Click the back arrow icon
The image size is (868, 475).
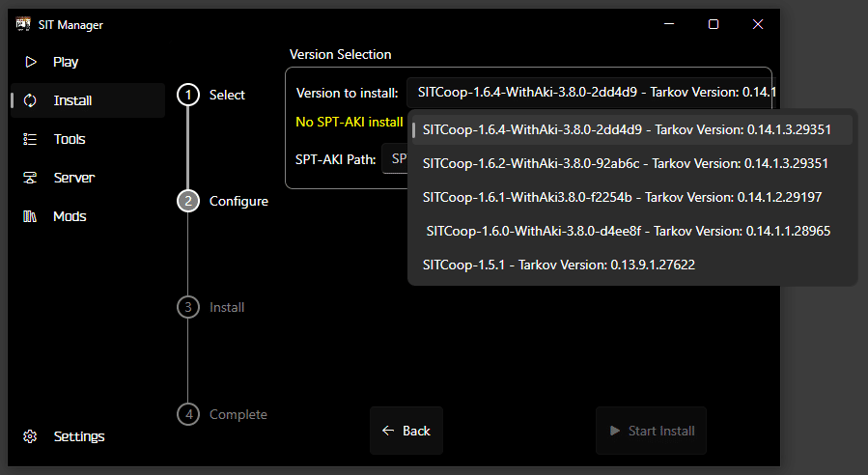tap(388, 431)
